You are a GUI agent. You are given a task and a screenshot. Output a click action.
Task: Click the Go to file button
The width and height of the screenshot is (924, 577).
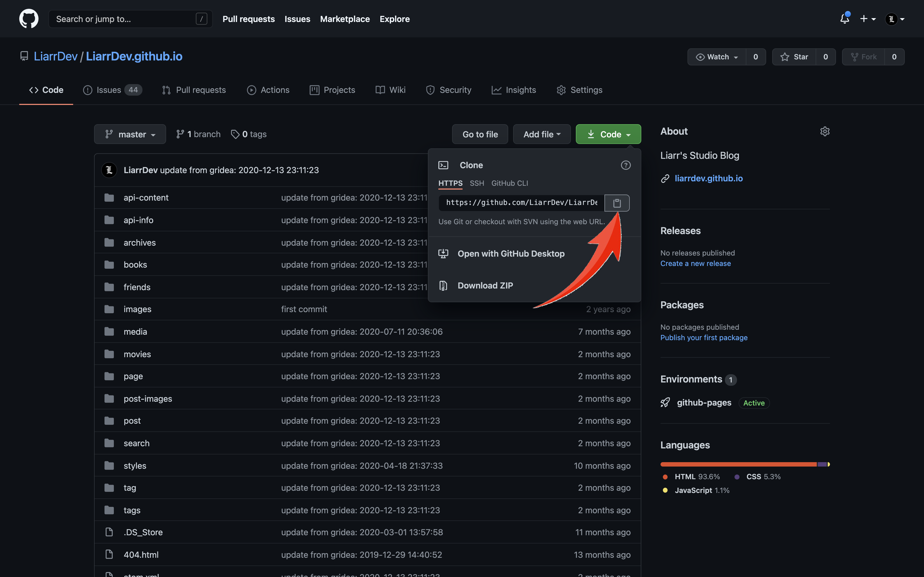(480, 134)
